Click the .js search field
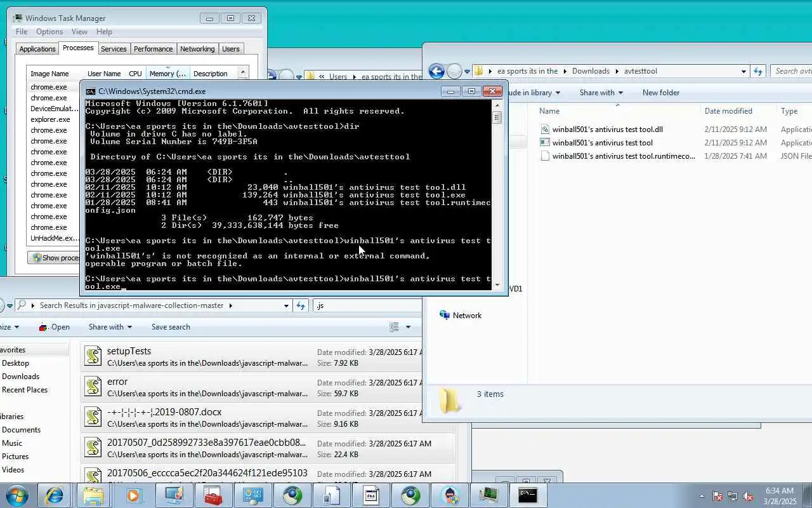This screenshot has height=508, width=812. pyautogui.click(x=368, y=305)
